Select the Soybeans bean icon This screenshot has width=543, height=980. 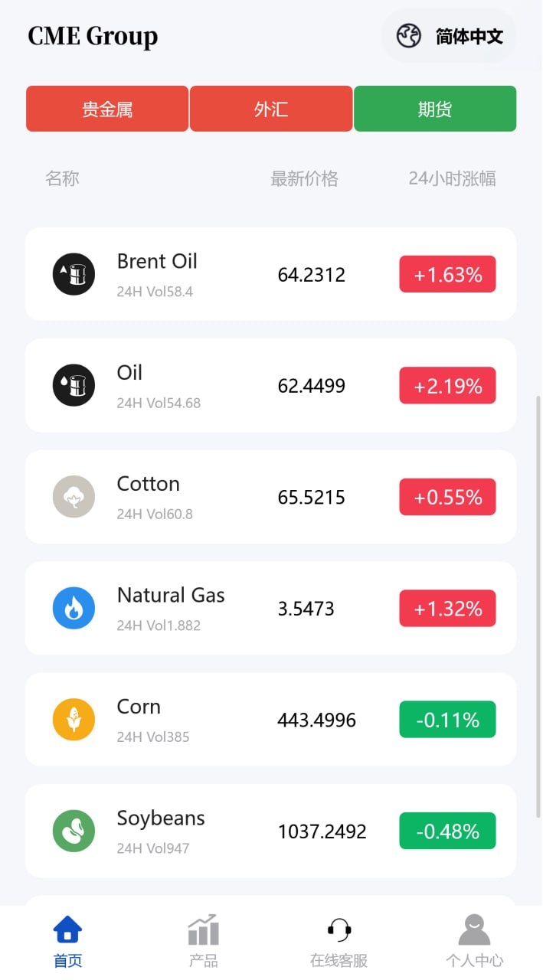click(74, 831)
